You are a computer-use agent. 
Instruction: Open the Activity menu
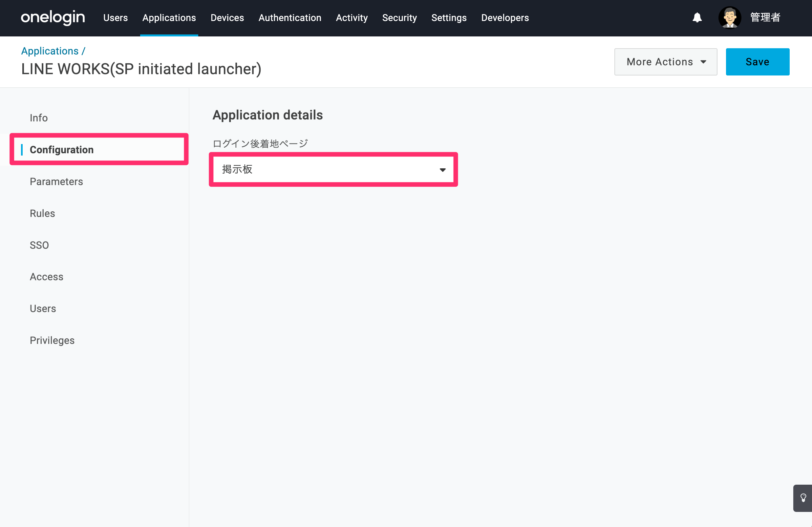coord(352,18)
